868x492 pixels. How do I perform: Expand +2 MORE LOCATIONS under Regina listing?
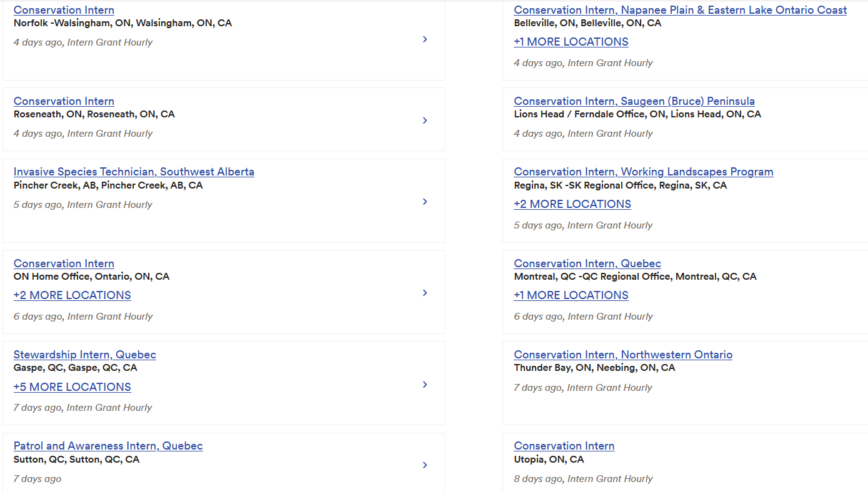pos(572,204)
